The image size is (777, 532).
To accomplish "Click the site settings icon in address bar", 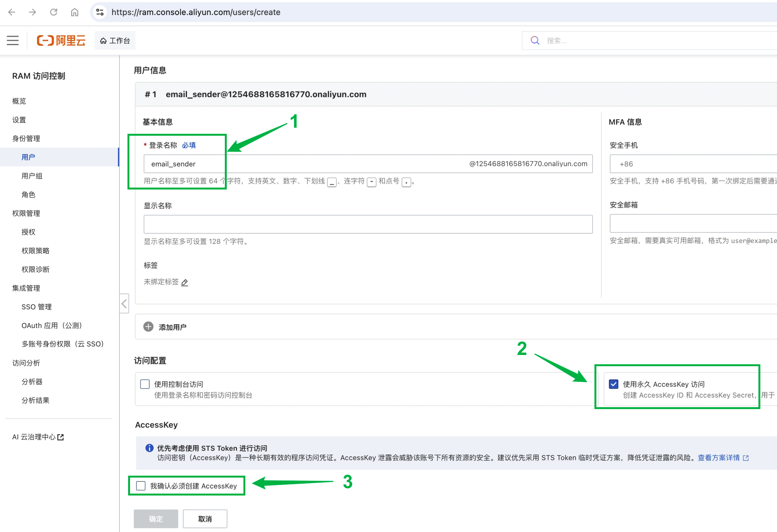I will point(100,12).
